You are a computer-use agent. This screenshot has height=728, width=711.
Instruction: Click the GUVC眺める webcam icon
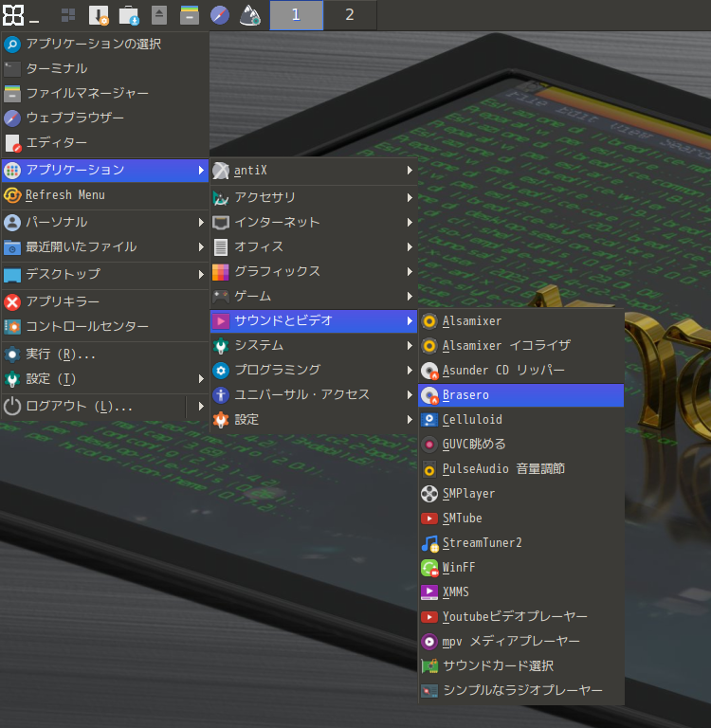(x=429, y=445)
